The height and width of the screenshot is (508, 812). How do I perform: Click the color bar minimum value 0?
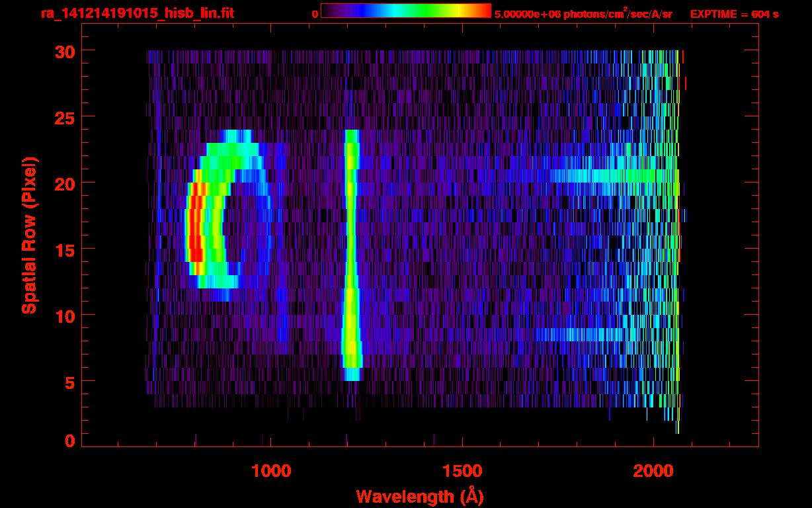[315, 14]
